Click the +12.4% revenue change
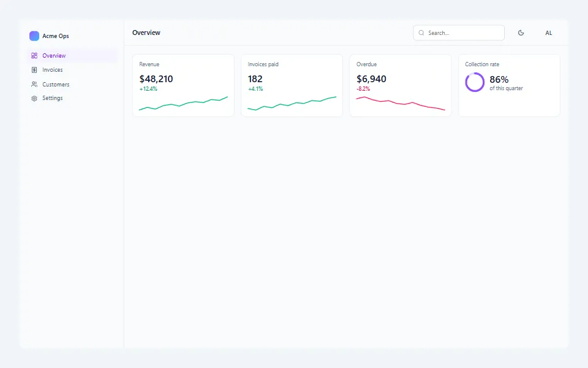The image size is (588, 368). coord(148,89)
